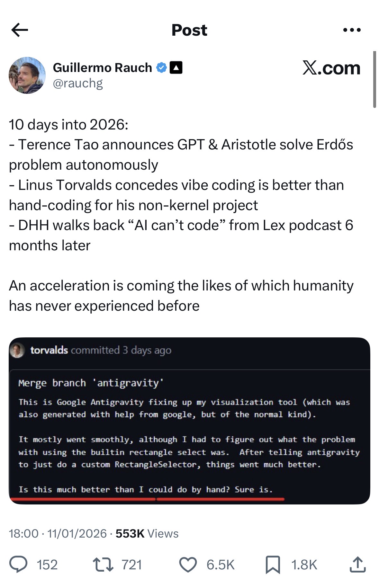
Task: Tap the reply speech bubble icon
Action: (x=18, y=565)
